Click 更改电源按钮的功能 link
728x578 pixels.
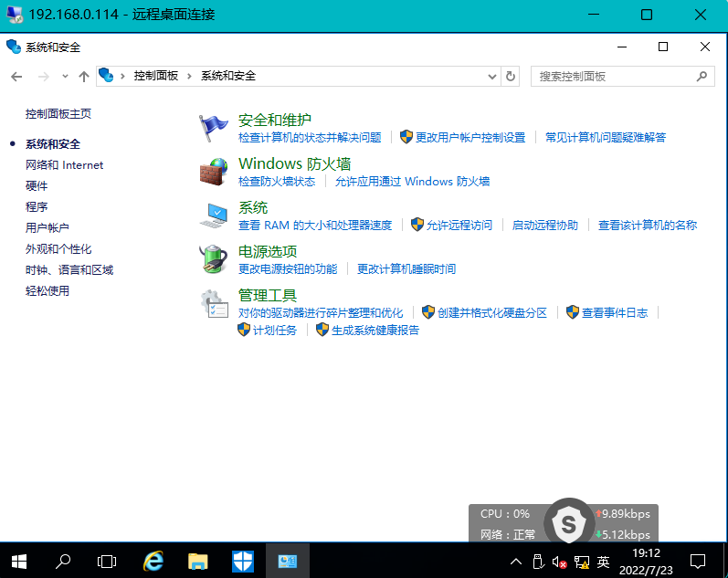288,268
